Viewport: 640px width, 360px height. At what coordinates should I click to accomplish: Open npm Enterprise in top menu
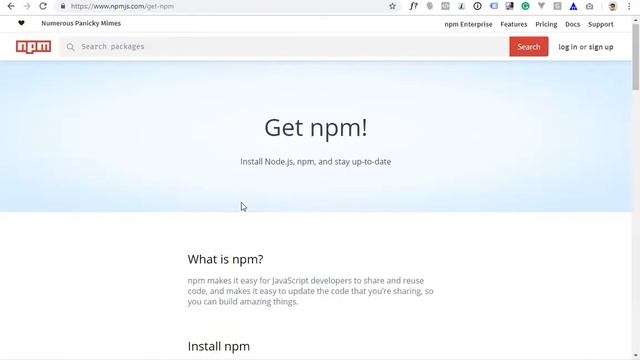click(x=468, y=24)
